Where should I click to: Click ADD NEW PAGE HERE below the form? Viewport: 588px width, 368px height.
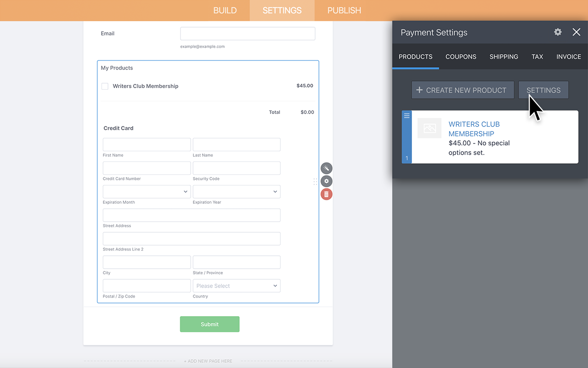pos(208,361)
